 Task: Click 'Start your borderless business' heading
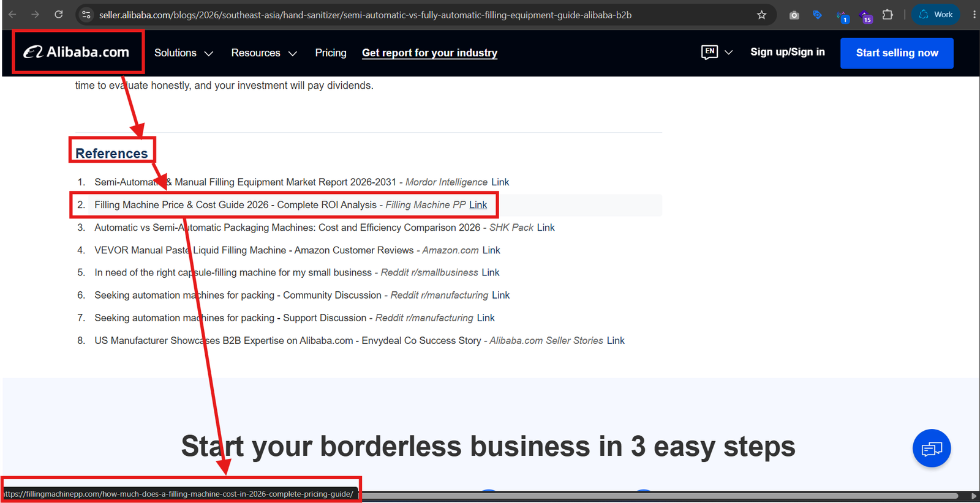pyautogui.click(x=488, y=446)
